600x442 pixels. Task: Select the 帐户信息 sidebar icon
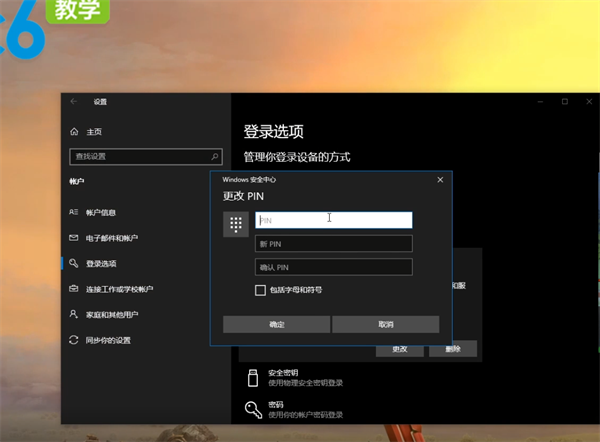74,212
